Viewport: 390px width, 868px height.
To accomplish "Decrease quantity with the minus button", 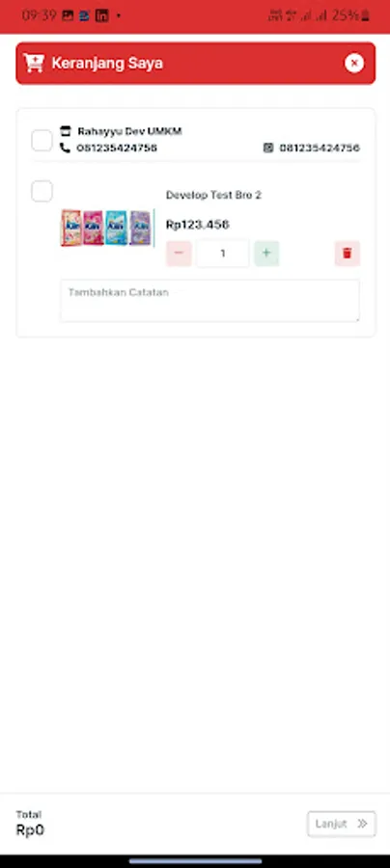I will click(x=179, y=254).
